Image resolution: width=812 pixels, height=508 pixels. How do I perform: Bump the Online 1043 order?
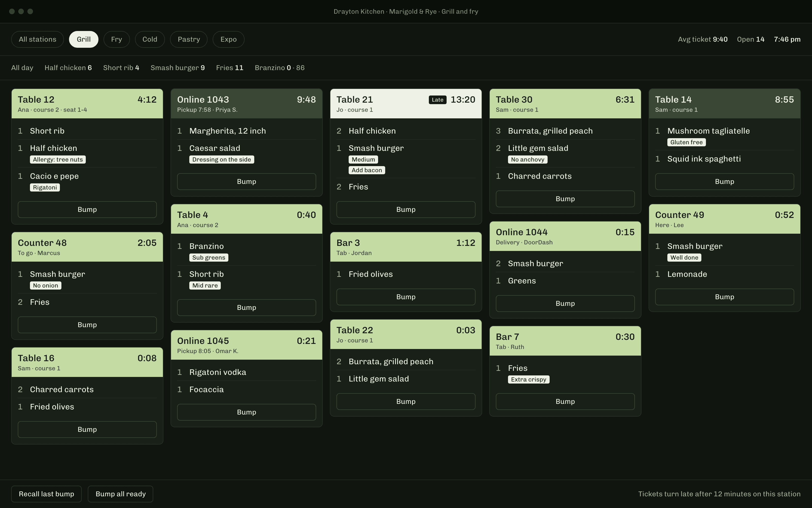coord(247,182)
